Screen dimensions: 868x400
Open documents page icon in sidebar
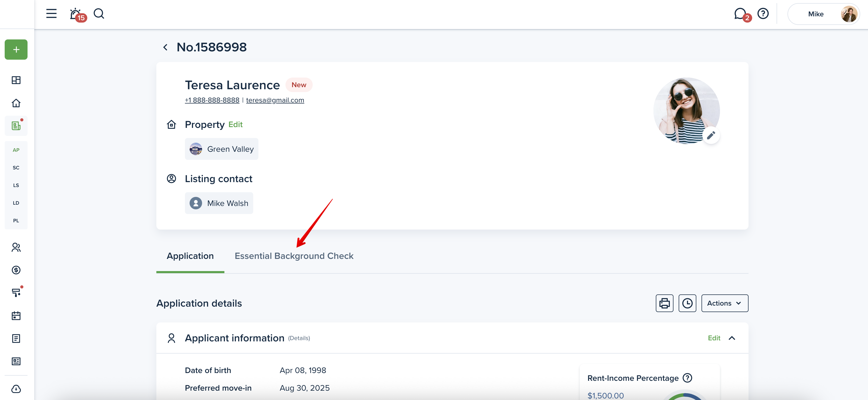(16, 339)
